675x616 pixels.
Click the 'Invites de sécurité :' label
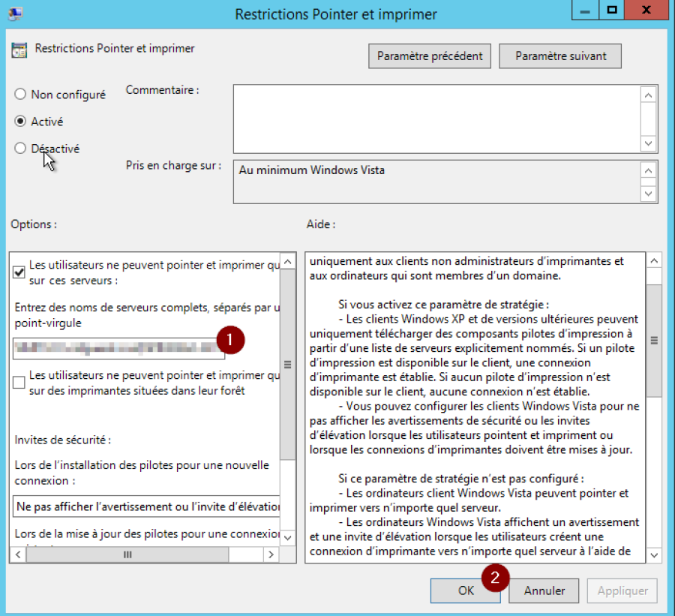pos(63,440)
